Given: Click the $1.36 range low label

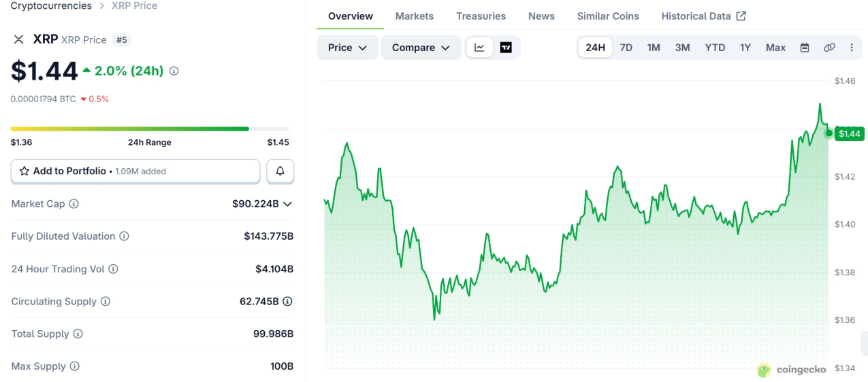Looking at the screenshot, I should coord(21,142).
